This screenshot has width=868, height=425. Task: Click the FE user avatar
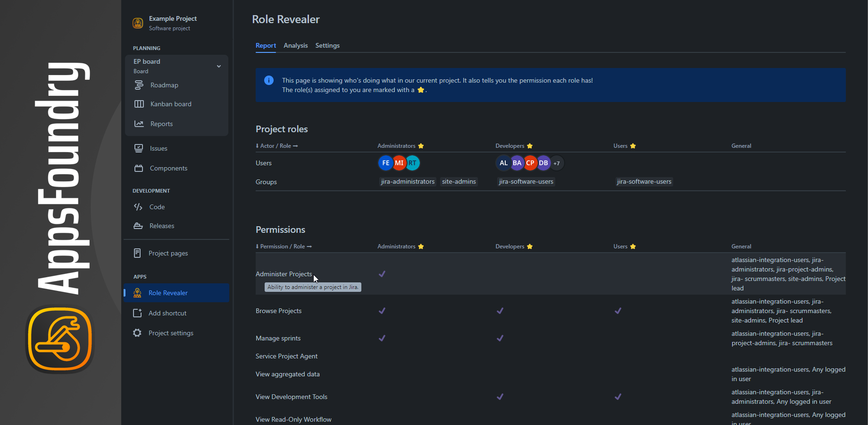pyautogui.click(x=386, y=163)
